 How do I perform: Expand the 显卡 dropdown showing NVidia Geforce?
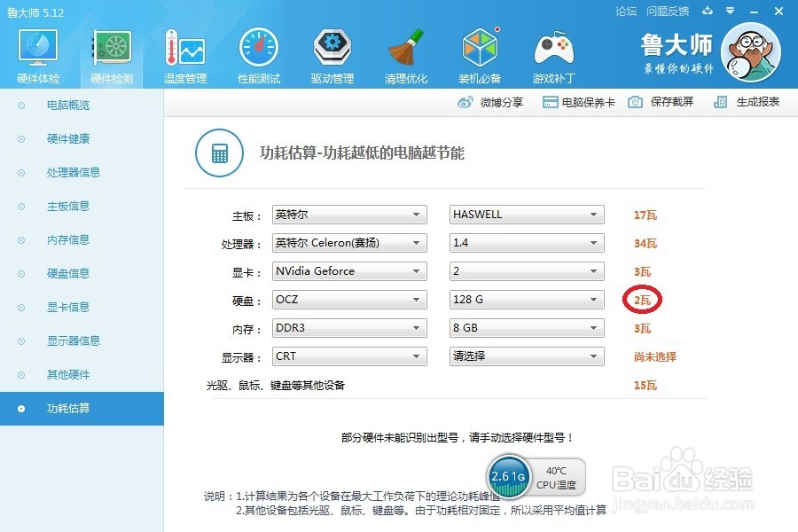349,271
